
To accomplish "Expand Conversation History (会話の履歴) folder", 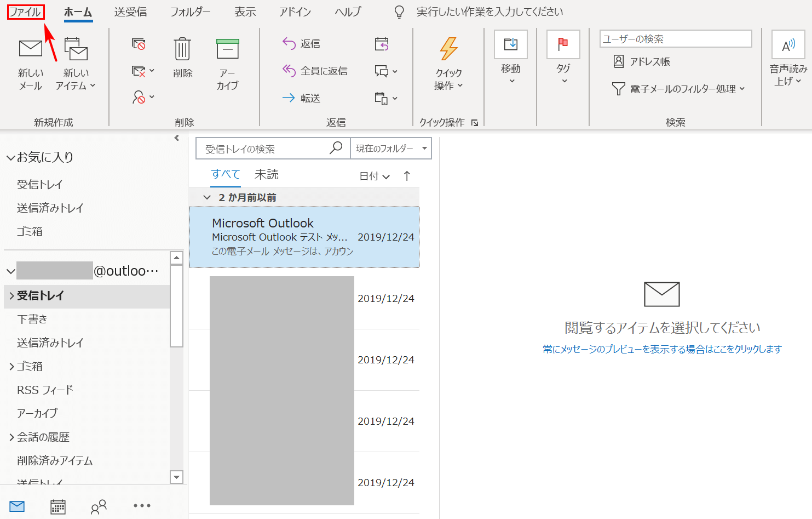I will point(12,437).
